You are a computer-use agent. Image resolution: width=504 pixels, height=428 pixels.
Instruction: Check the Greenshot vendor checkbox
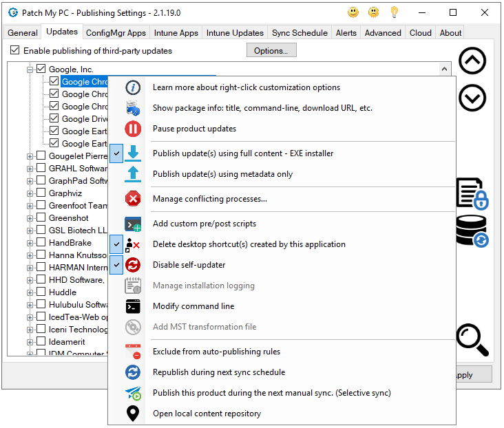[41, 218]
